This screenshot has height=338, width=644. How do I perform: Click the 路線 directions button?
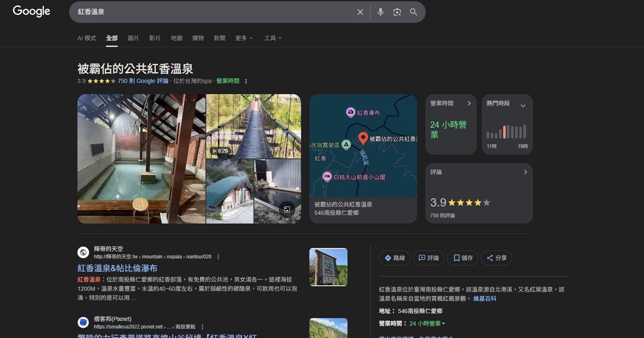tap(394, 258)
